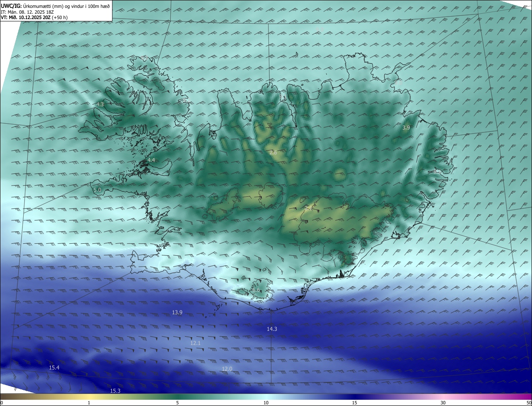Click the 15.3 value label near the bottom edge
Image resolution: width=532 pixels, height=406 pixels.
pyautogui.click(x=115, y=391)
